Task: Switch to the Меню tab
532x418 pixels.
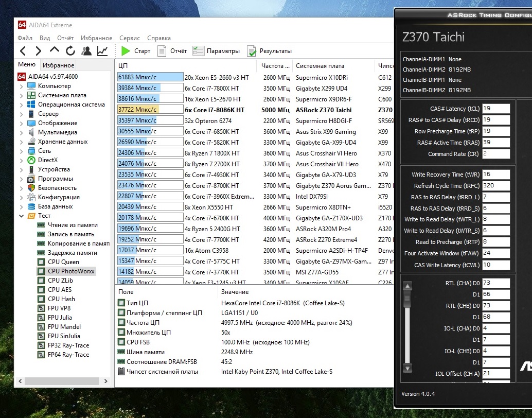Action: 27,64
